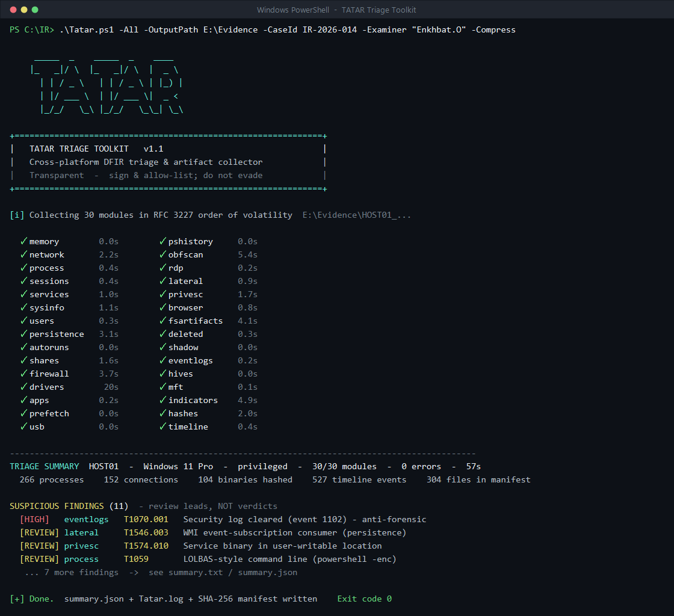Image resolution: width=674 pixels, height=616 pixels.
Task: Click the checkmark next to 'hives'
Action: click(x=163, y=374)
